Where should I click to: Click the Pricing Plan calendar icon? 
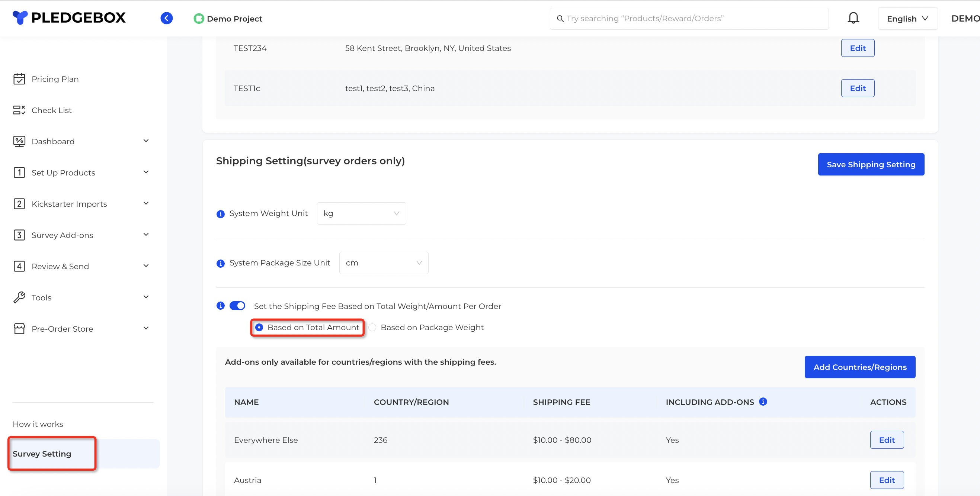(19, 79)
